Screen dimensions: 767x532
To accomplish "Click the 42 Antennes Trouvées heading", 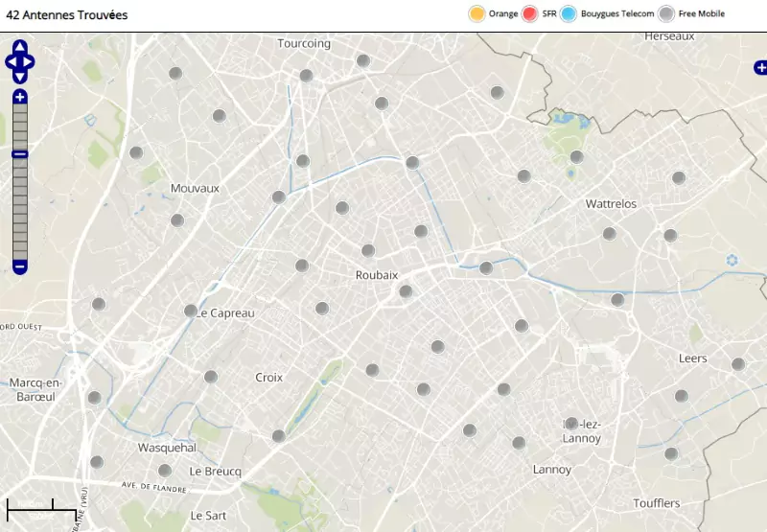I will 67,15.
